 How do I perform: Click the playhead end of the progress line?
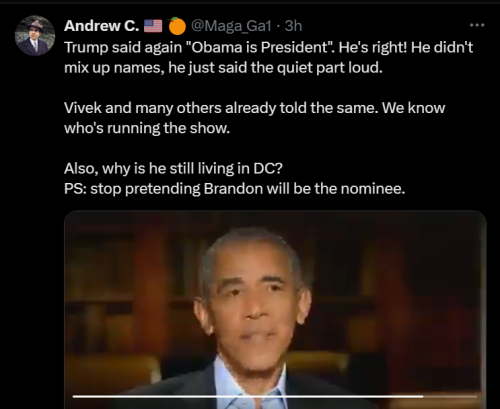tap(423, 396)
